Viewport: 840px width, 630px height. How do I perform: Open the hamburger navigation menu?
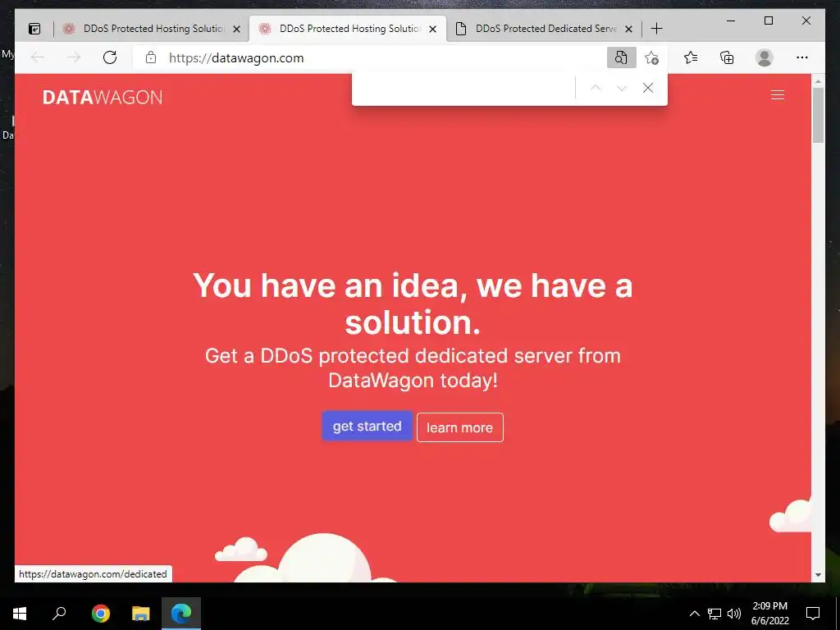coord(778,95)
